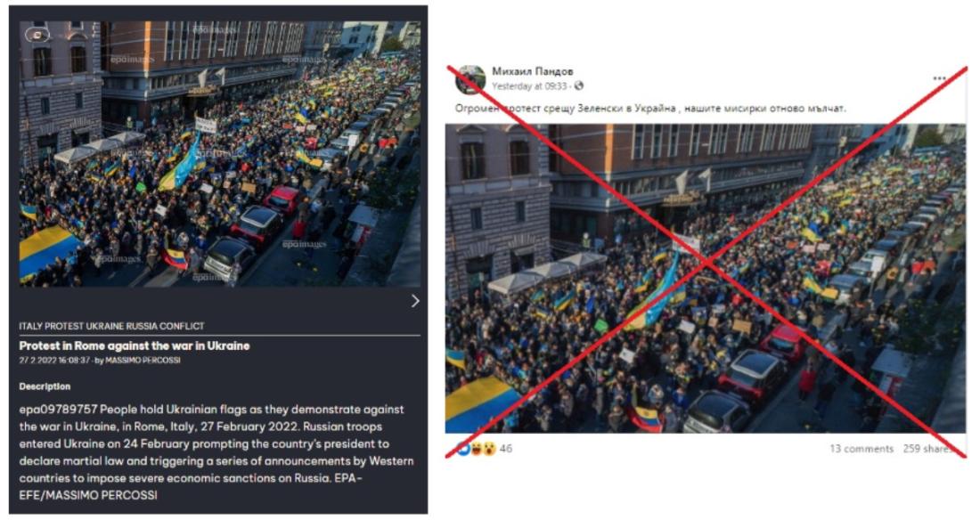Open the 259 shares list
The image size is (980, 520).
coord(927,449)
